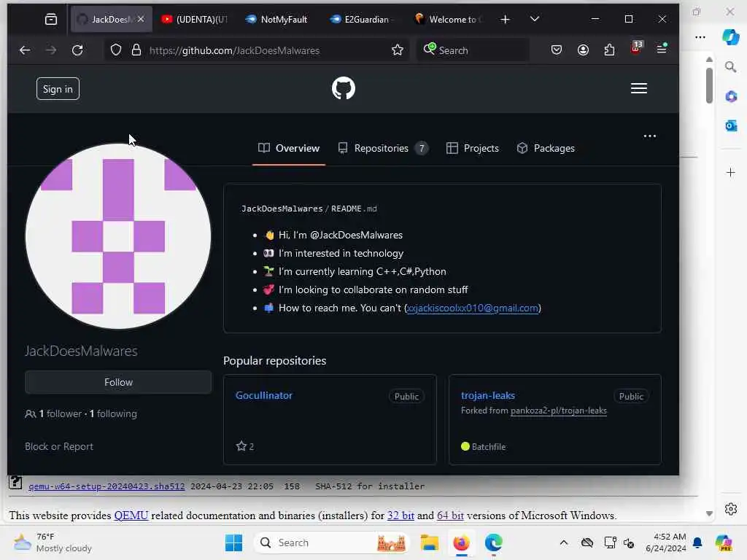
Task: Open the Projects tab
Action: click(473, 148)
